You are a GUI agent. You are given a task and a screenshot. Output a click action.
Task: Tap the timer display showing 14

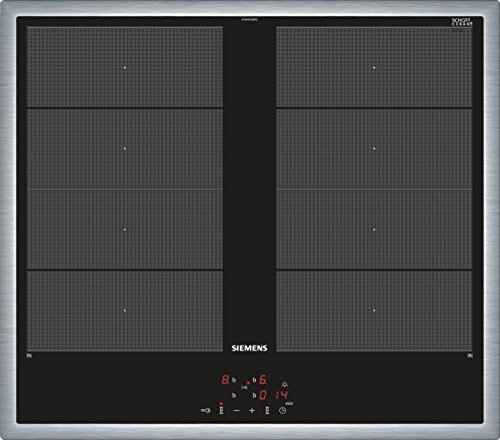281,395
